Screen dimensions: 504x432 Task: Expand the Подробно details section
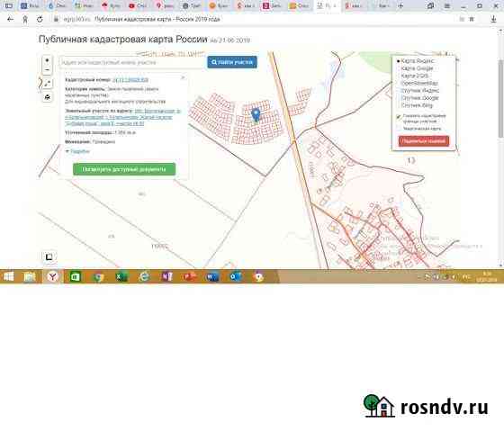coord(77,151)
